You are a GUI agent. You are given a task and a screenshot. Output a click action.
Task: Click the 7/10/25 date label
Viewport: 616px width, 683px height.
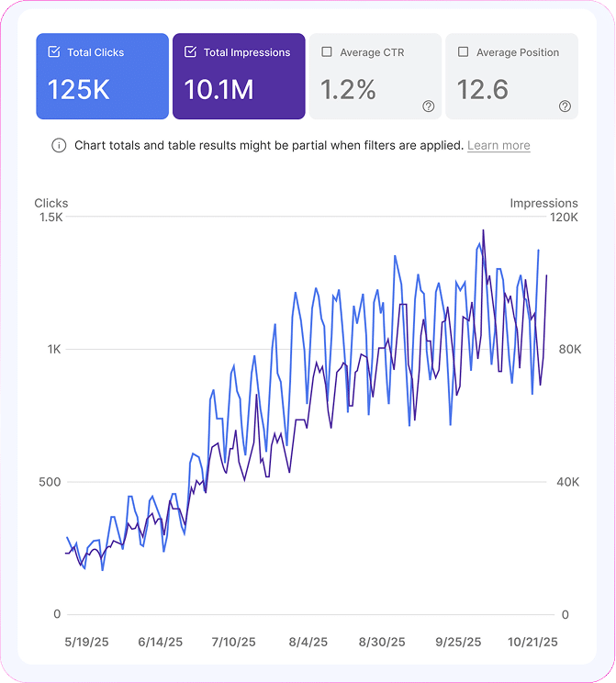233,642
